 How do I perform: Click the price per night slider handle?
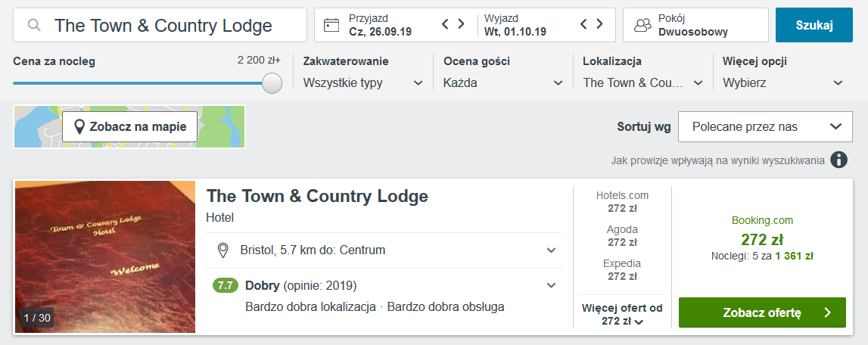[x=271, y=83]
